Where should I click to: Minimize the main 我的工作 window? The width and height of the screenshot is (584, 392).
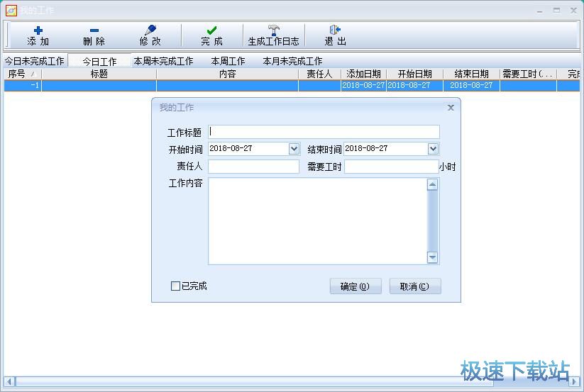pos(539,11)
